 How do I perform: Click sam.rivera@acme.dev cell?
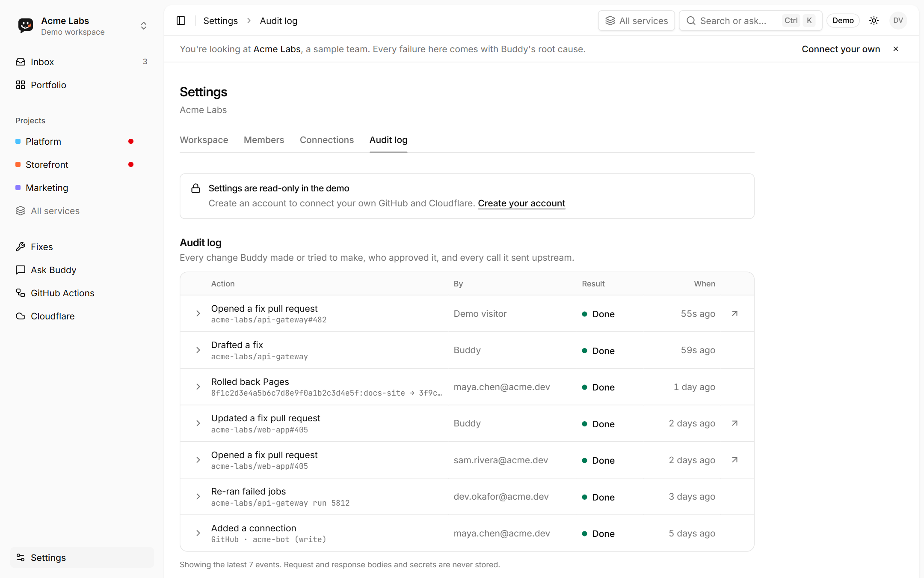click(x=500, y=460)
